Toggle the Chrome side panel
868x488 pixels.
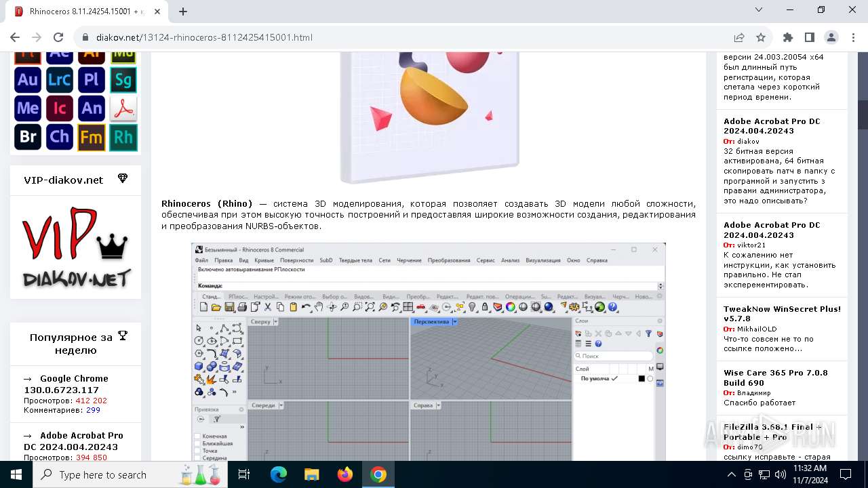pyautogui.click(x=810, y=37)
